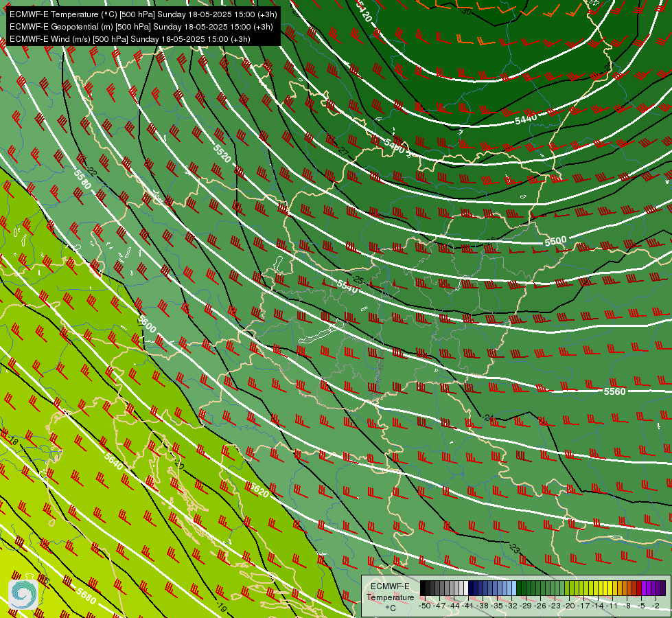Click the 5620 geopotential contour label
Viewport: 672px width, 618px height.
pos(259,490)
